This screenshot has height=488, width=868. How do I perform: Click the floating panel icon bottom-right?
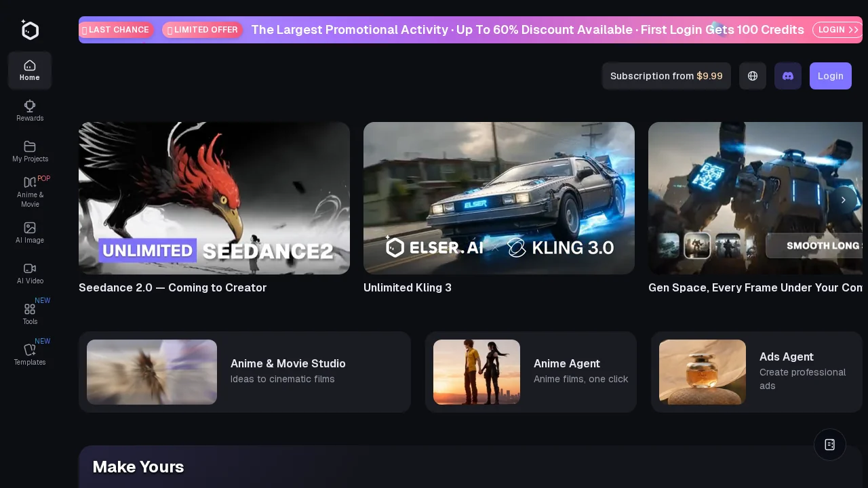point(830,445)
